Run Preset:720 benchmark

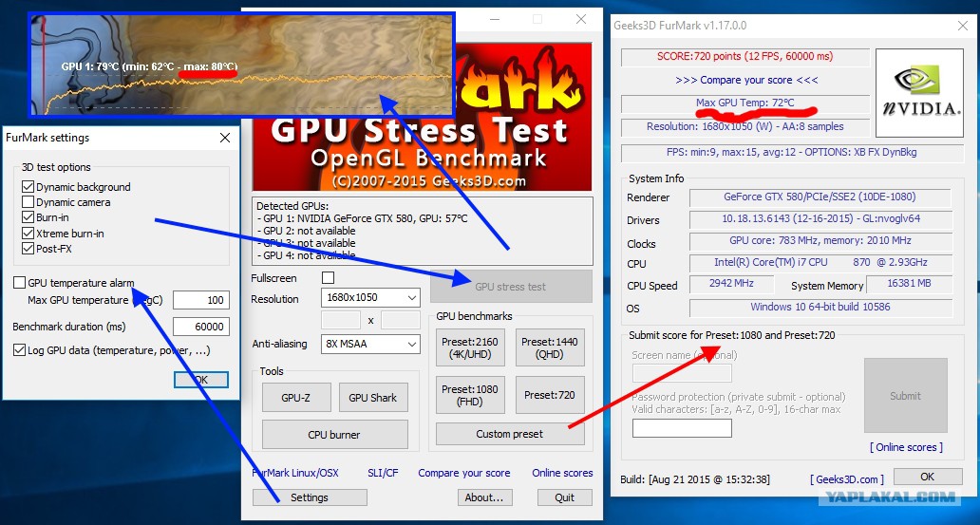550,395
